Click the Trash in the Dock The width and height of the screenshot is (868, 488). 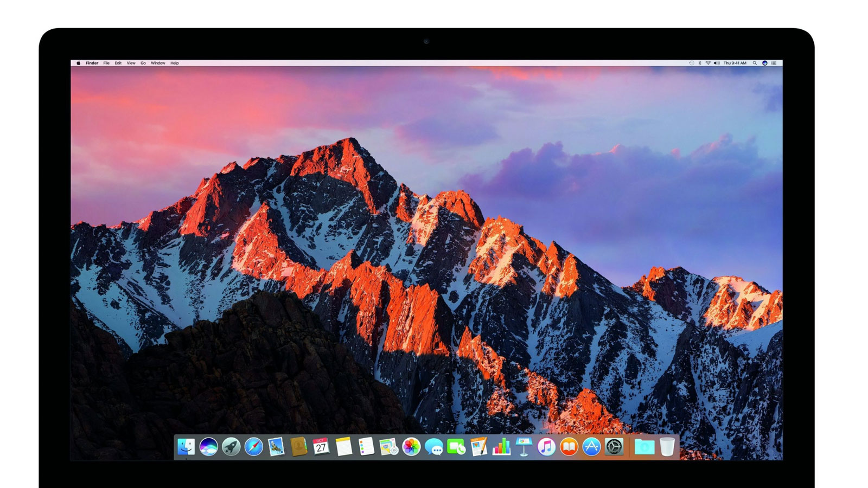667,447
